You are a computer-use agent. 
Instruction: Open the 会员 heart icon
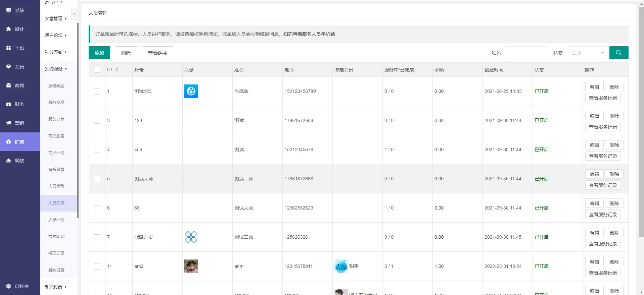[x=9, y=67]
